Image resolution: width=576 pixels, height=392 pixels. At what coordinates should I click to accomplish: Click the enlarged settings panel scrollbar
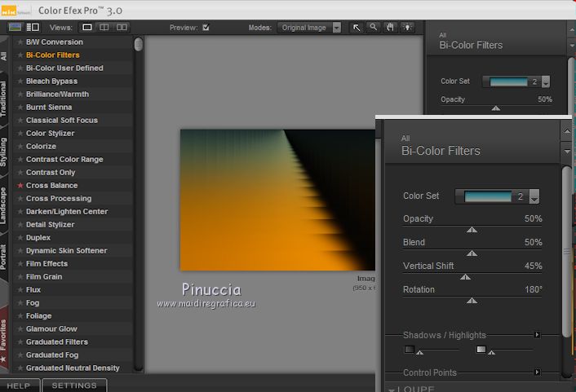[x=566, y=251]
